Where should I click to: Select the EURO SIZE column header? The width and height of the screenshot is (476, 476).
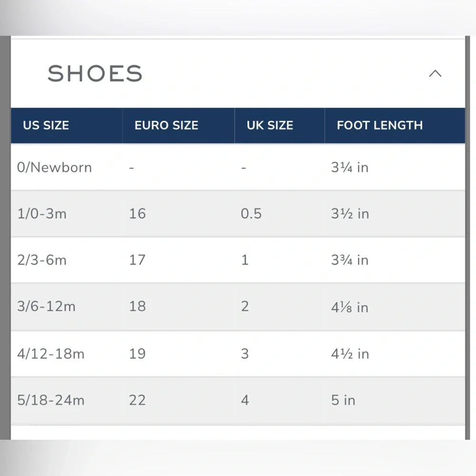tap(166, 125)
